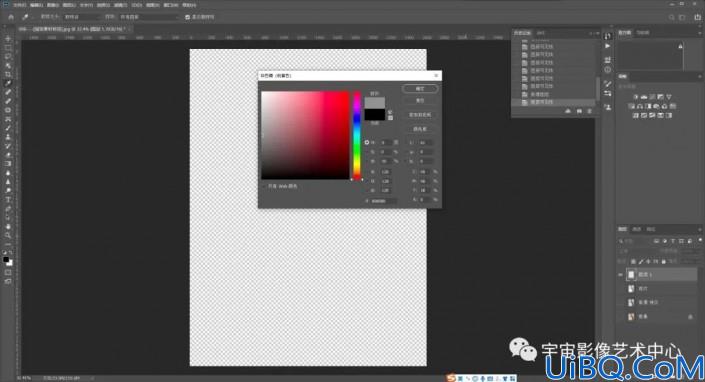Add a Brightness/Contrast adjustment
Screen dimensions: 705x382
pyautogui.click(x=635, y=97)
